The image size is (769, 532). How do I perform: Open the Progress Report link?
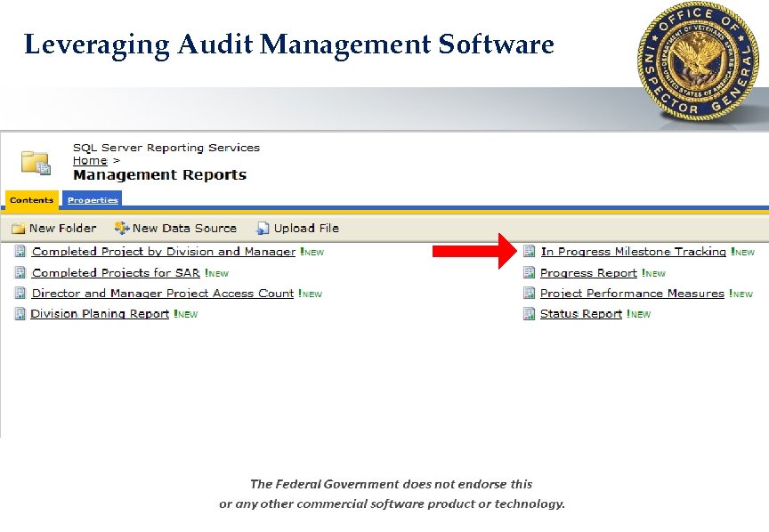(x=588, y=272)
